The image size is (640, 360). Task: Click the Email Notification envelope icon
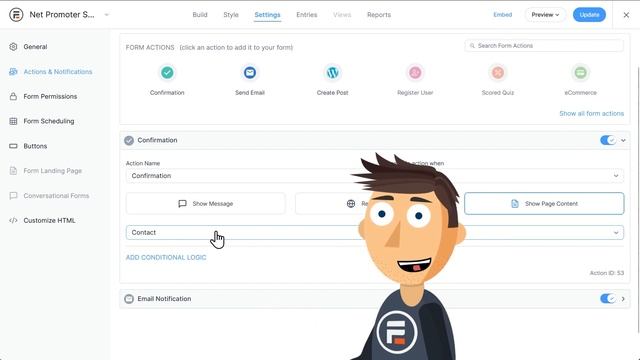point(129,299)
